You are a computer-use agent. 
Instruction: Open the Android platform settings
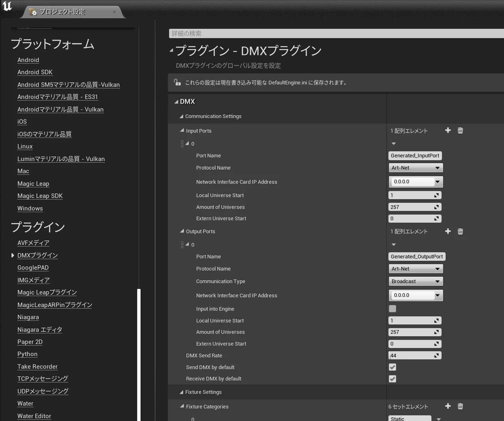pyautogui.click(x=28, y=60)
